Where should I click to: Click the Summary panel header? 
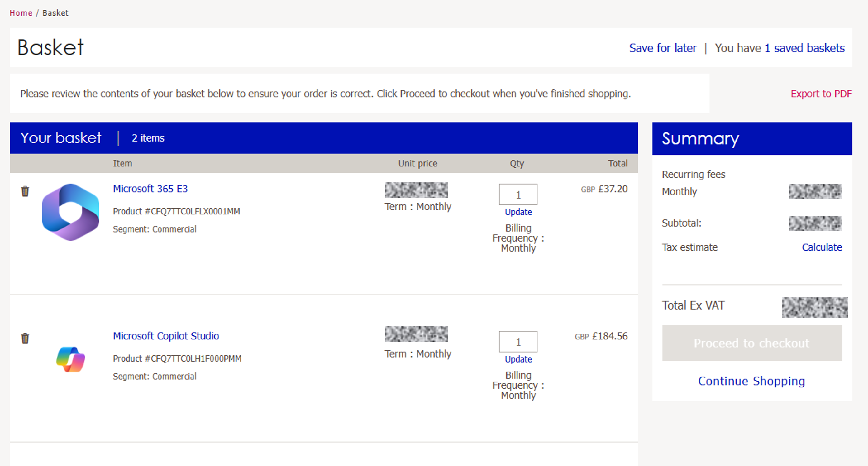pyautogui.click(x=752, y=139)
